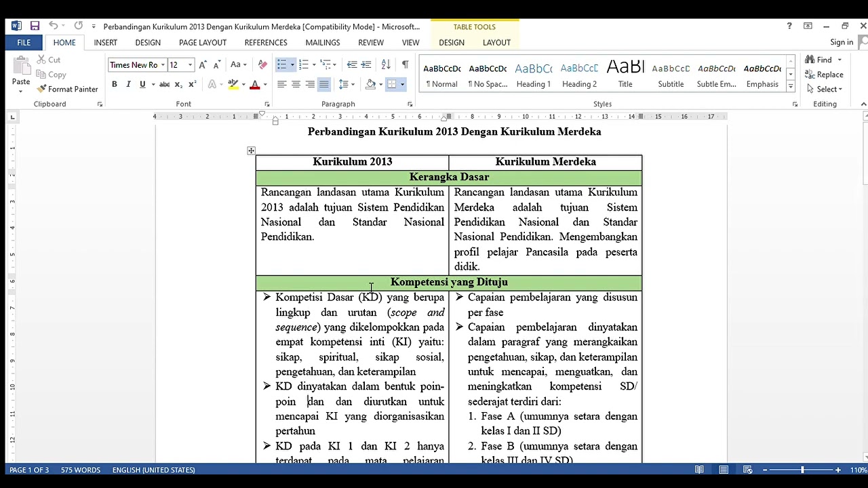868x488 pixels.
Task: Apply the Heading 1 style
Action: coord(534,75)
